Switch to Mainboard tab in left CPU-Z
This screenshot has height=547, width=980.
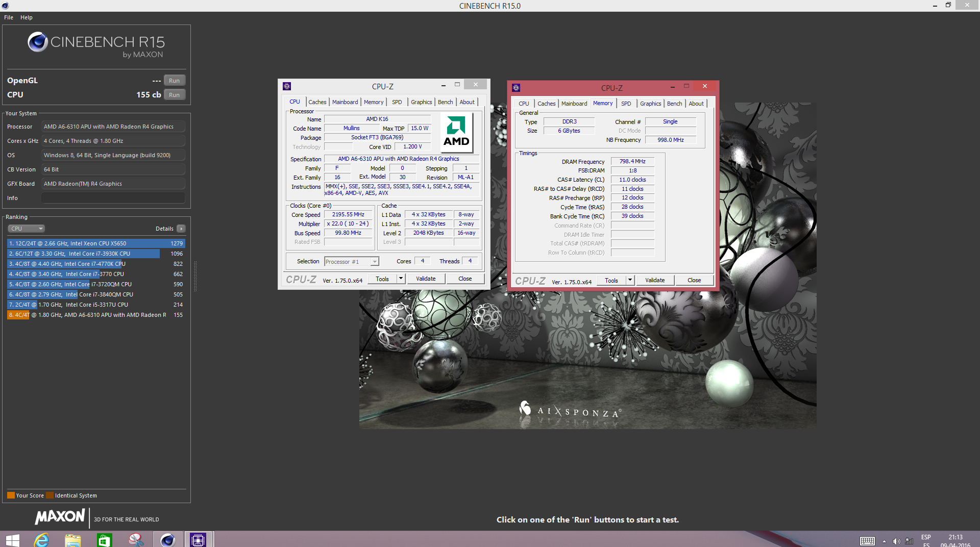[345, 102]
